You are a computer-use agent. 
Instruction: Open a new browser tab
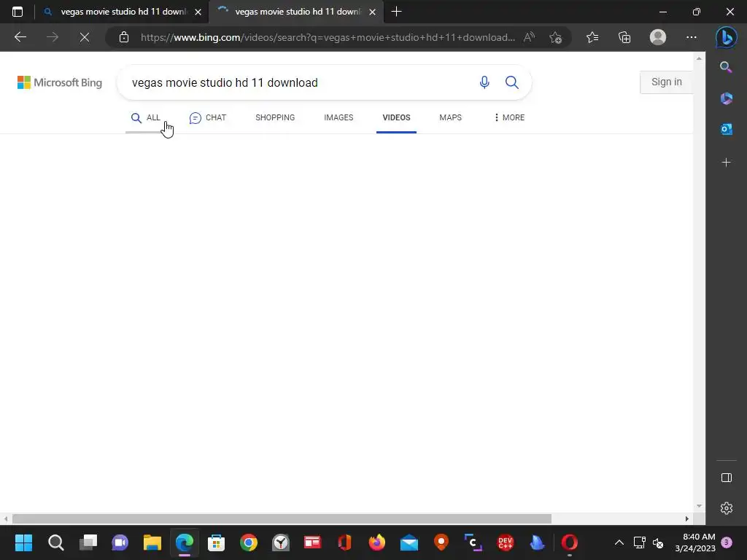pyautogui.click(x=396, y=12)
